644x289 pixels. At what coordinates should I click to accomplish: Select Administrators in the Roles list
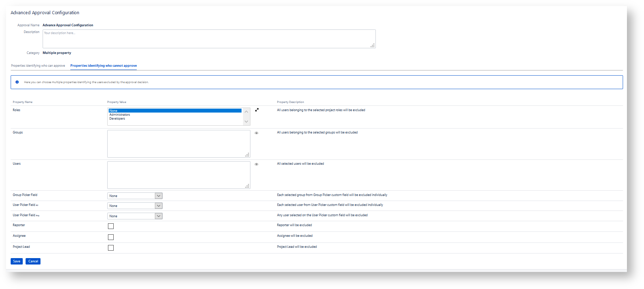pos(120,115)
